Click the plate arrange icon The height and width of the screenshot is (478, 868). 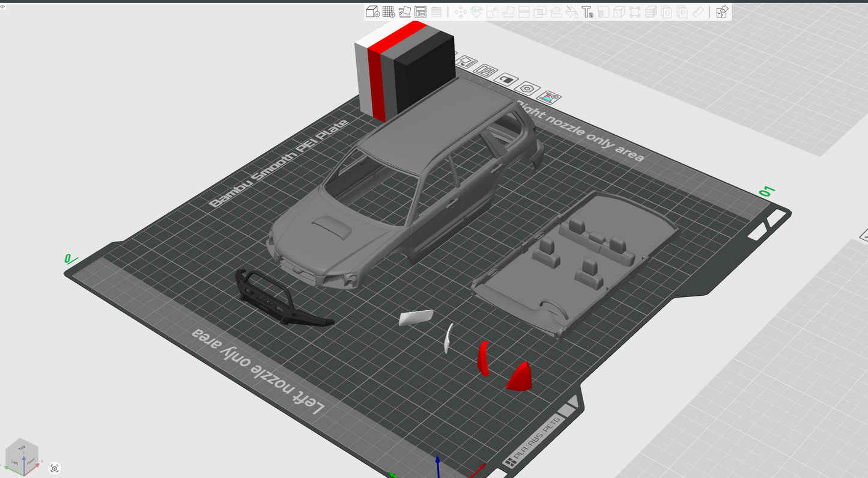(487, 70)
